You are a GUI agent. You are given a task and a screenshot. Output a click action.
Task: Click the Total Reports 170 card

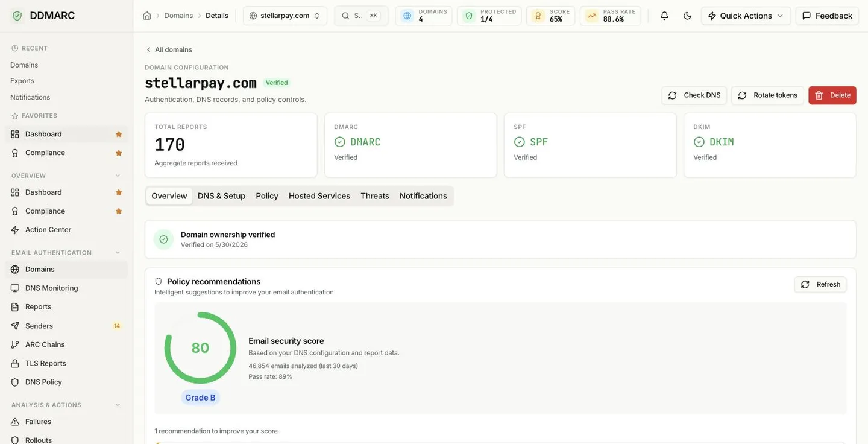point(231,145)
